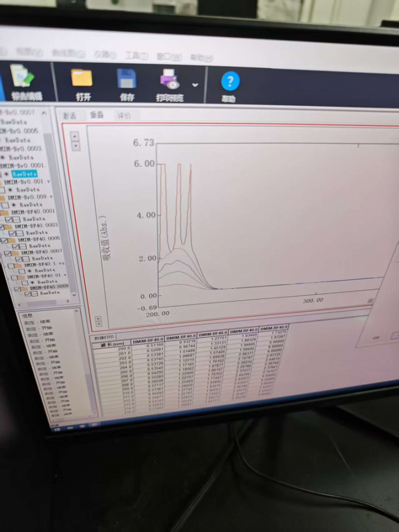
Task: Select the 数据打印 tab above the table
Action: point(105,338)
